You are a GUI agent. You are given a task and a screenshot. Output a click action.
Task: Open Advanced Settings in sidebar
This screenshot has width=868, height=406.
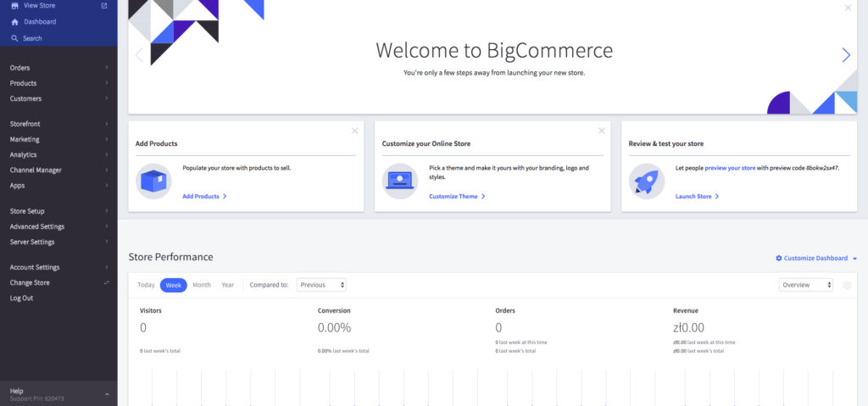[x=58, y=226]
